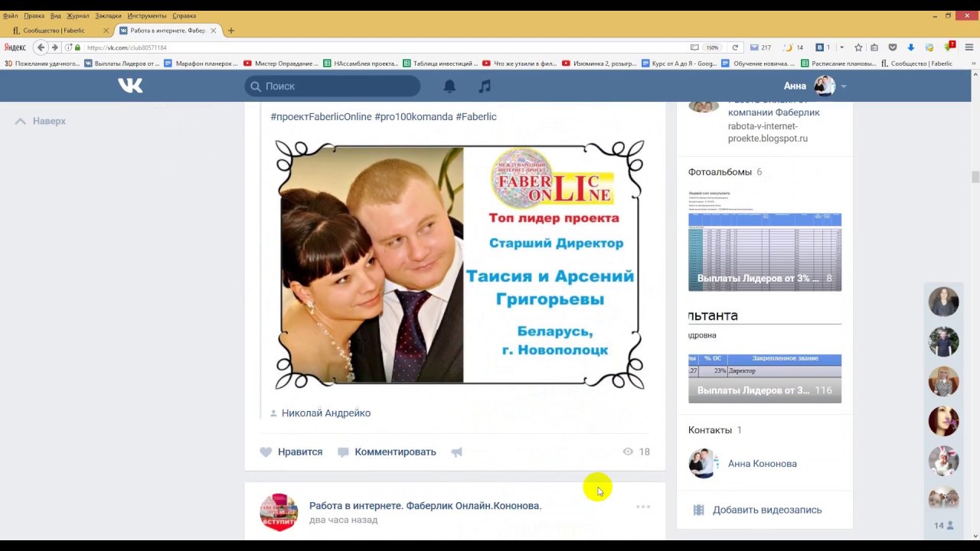Bookmark this page with star icon
Viewport: 980px width, 551px height.
[x=858, y=47]
